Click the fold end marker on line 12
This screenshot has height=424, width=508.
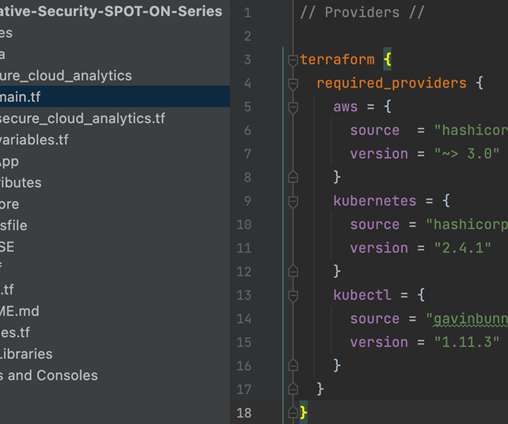click(x=293, y=271)
